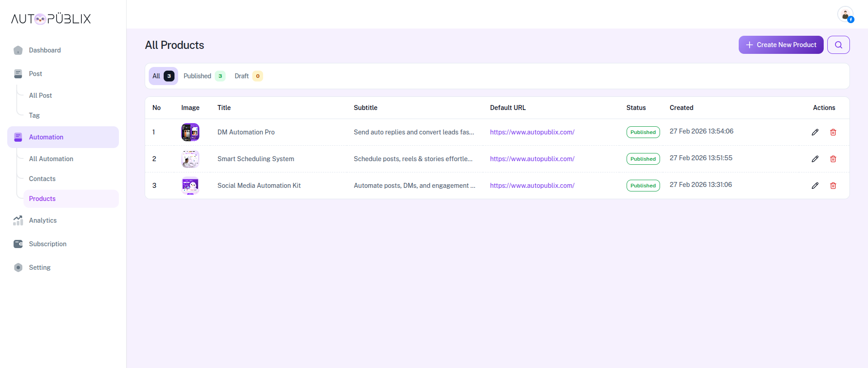Click the Subtitle column header

pyautogui.click(x=366, y=108)
